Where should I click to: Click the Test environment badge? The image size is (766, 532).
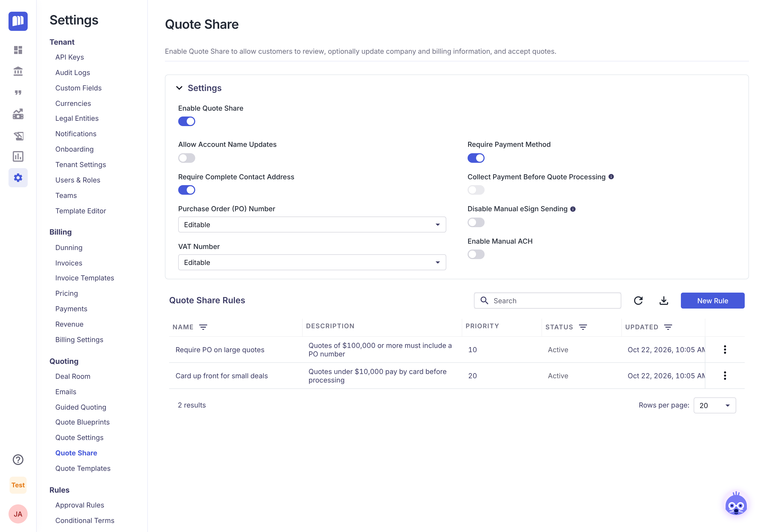[18, 485]
